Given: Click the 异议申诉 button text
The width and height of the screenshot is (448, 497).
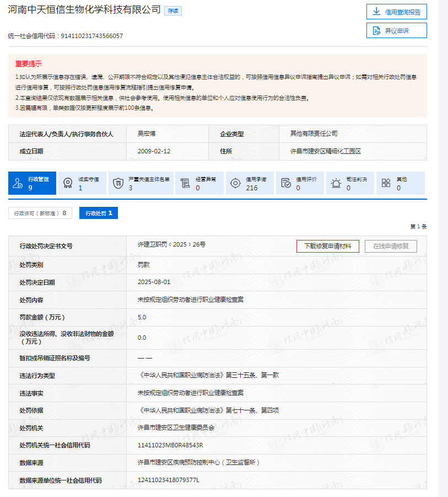Looking at the screenshot, I should tap(398, 30).
